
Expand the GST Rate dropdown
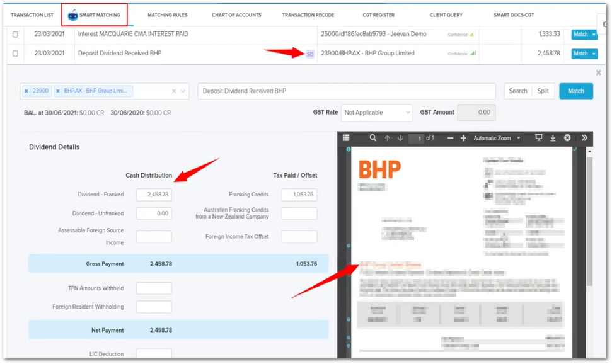(x=377, y=113)
